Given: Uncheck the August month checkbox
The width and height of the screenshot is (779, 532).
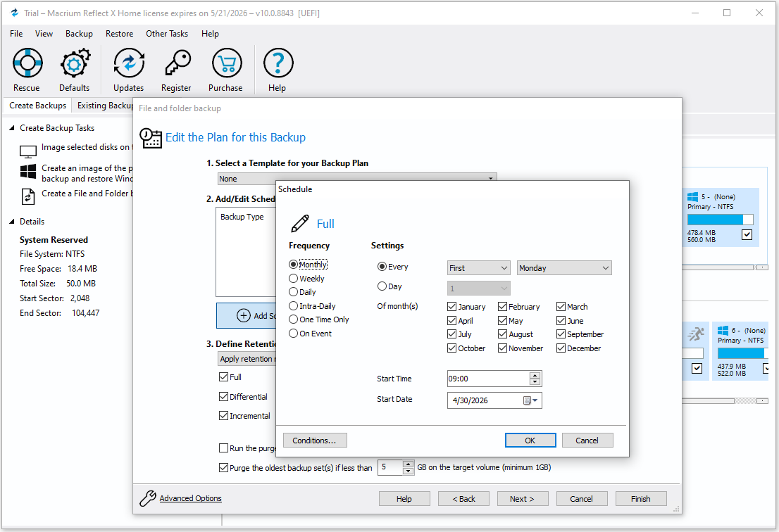Looking at the screenshot, I should tap(502, 334).
